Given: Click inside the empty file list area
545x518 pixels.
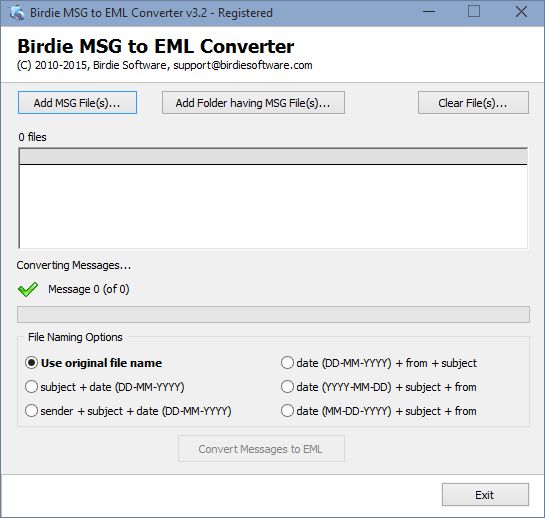Looking at the screenshot, I should pyautogui.click(x=273, y=207).
